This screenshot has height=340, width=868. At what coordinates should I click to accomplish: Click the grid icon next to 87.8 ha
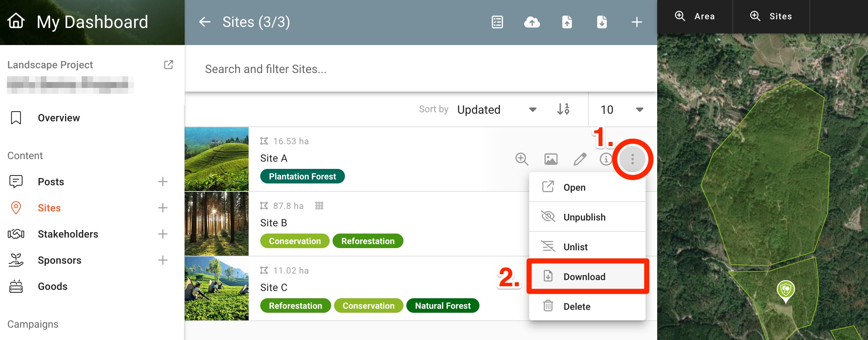[x=319, y=206]
